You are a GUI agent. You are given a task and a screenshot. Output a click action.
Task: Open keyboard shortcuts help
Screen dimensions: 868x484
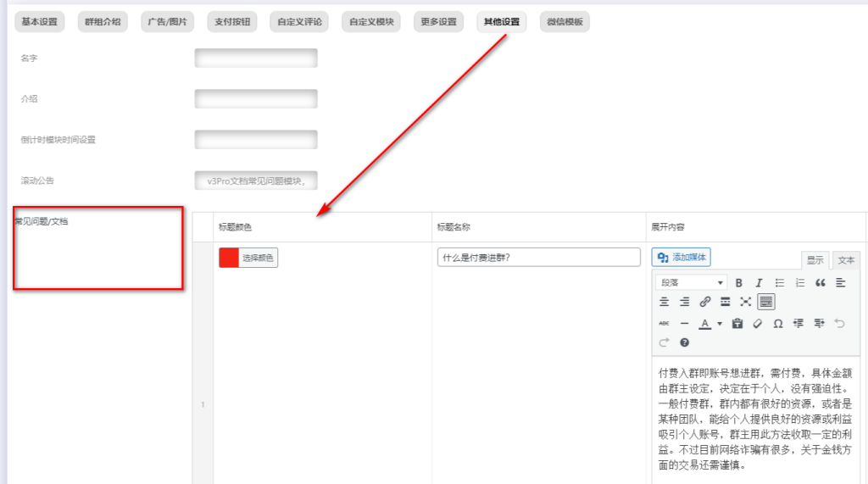tap(685, 342)
